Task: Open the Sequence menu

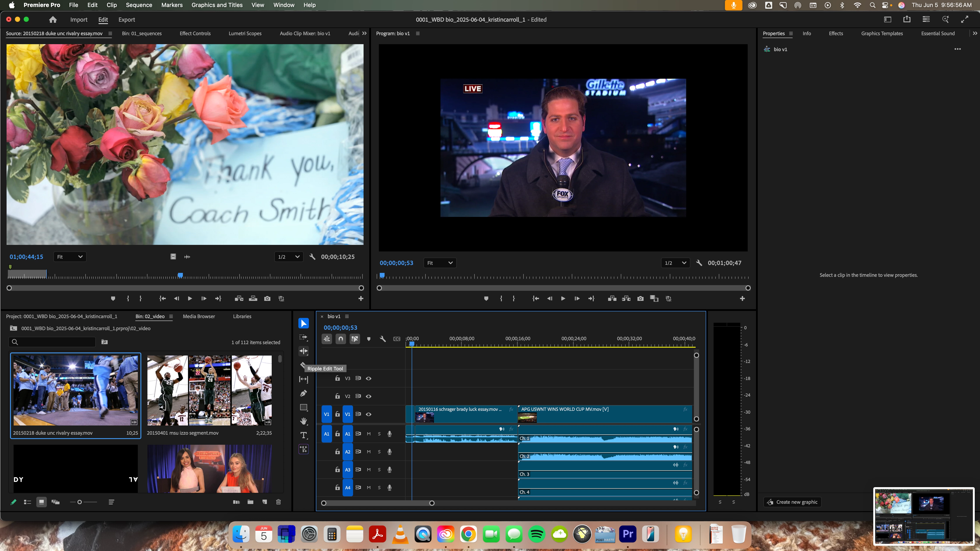Action: (139, 5)
